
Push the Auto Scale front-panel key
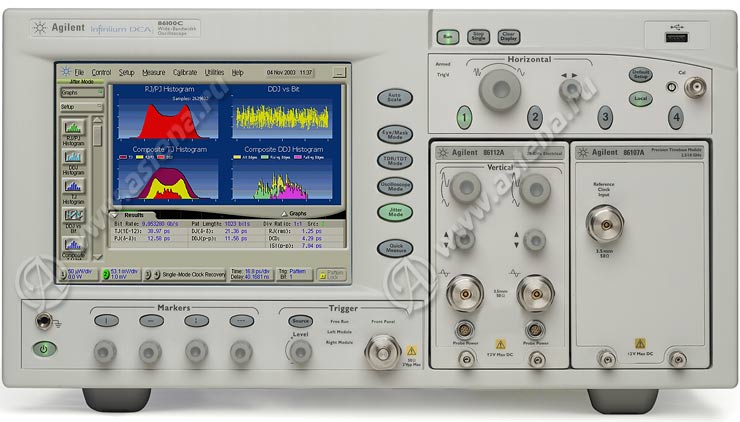click(x=395, y=98)
